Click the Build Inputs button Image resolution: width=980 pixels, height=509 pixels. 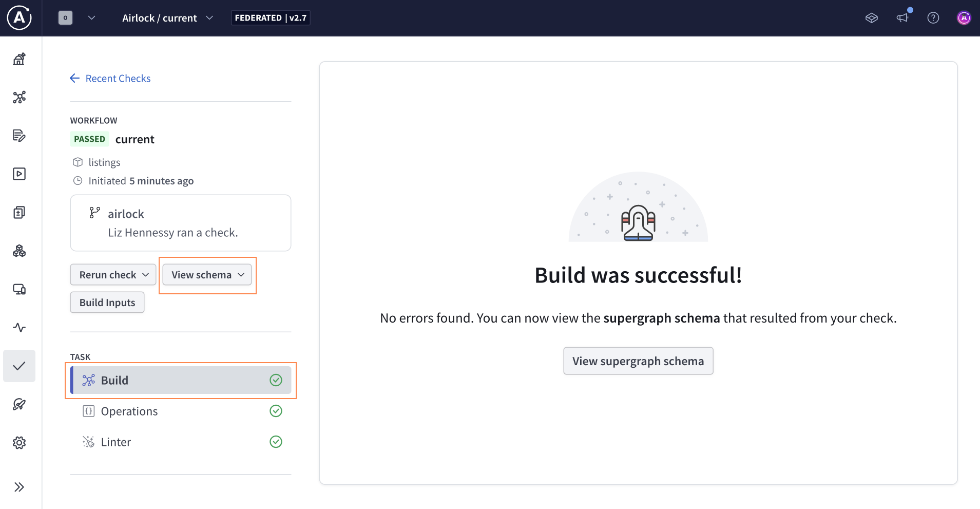(x=107, y=302)
